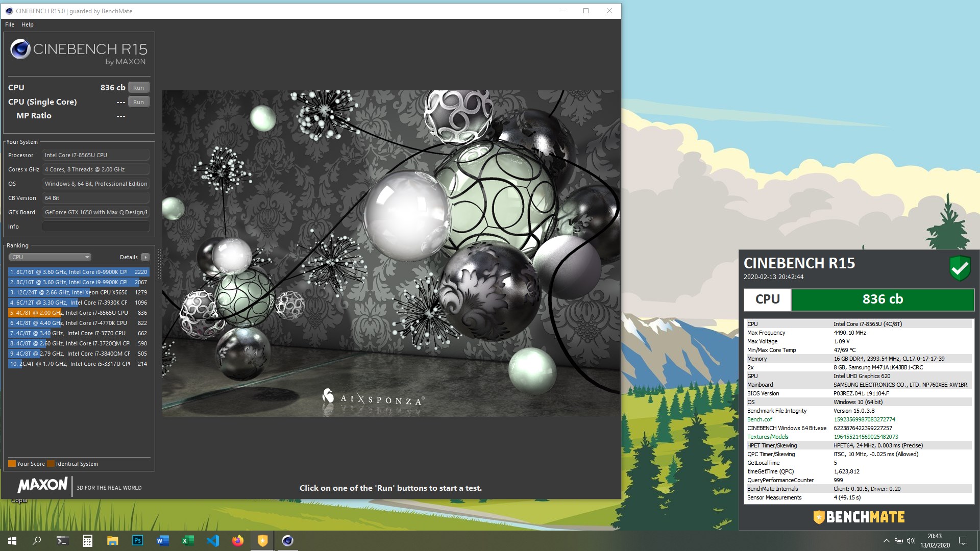The height and width of the screenshot is (551, 980).
Task: Click the panel splitter handle beside ranking
Action: tap(159, 264)
